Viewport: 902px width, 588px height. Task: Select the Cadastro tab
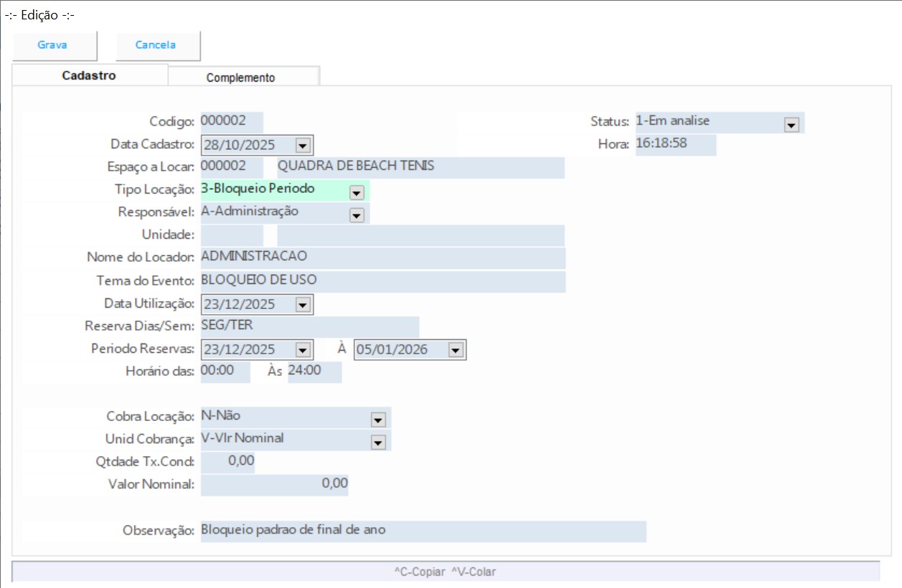click(89, 75)
